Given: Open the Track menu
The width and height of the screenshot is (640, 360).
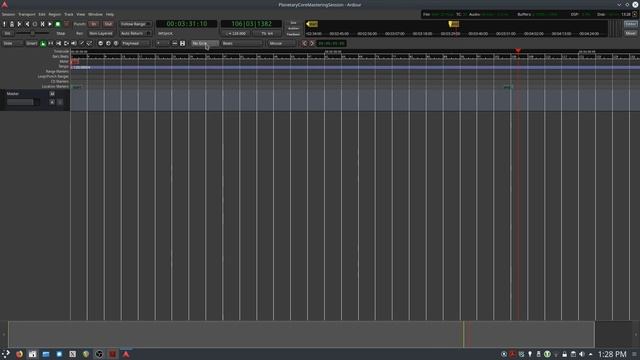Looking at the screenshot, I should click(x=69, y=14).
